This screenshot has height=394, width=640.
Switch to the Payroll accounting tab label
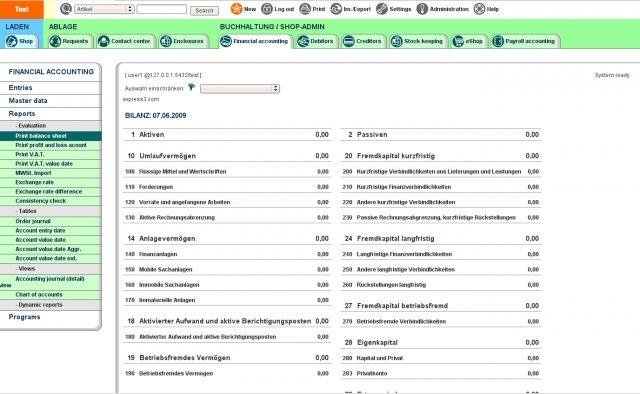(530, 41)
